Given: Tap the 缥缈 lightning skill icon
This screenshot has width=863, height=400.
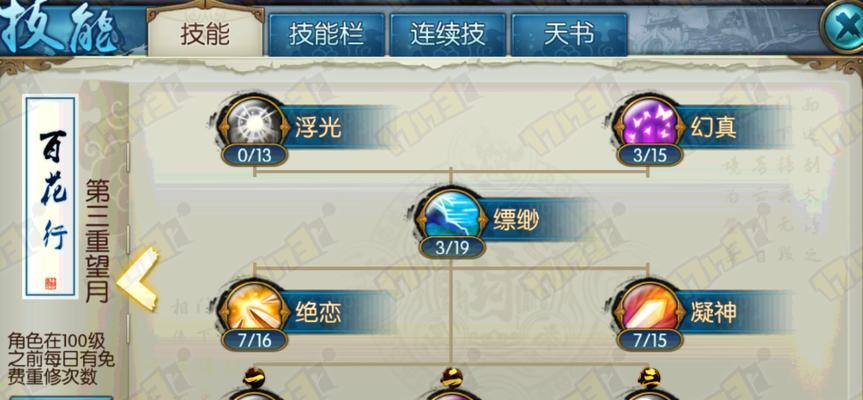Looking at the screenshot, I should pos(451,217).
